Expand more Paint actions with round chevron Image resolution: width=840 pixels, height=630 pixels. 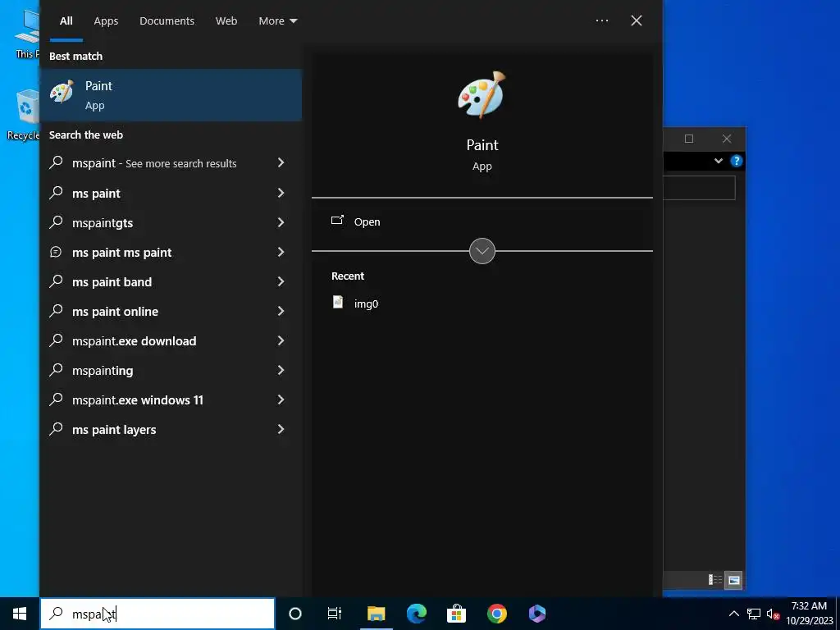(482, 251)
